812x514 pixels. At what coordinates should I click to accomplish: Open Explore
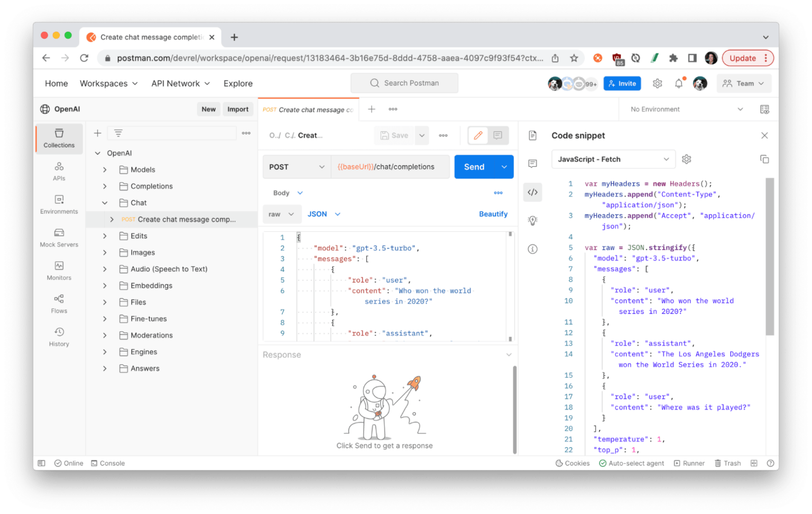[x=238, y=83]
